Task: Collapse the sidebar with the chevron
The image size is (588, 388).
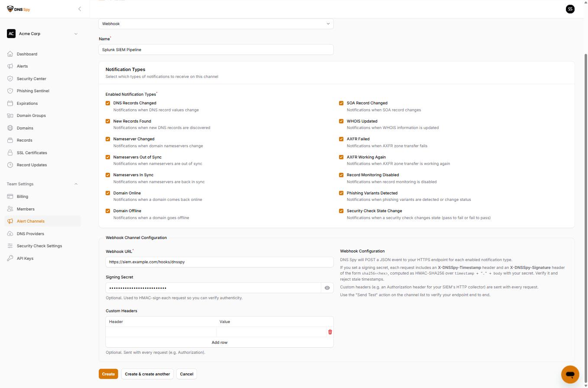Action: click(x=80, y=9)
